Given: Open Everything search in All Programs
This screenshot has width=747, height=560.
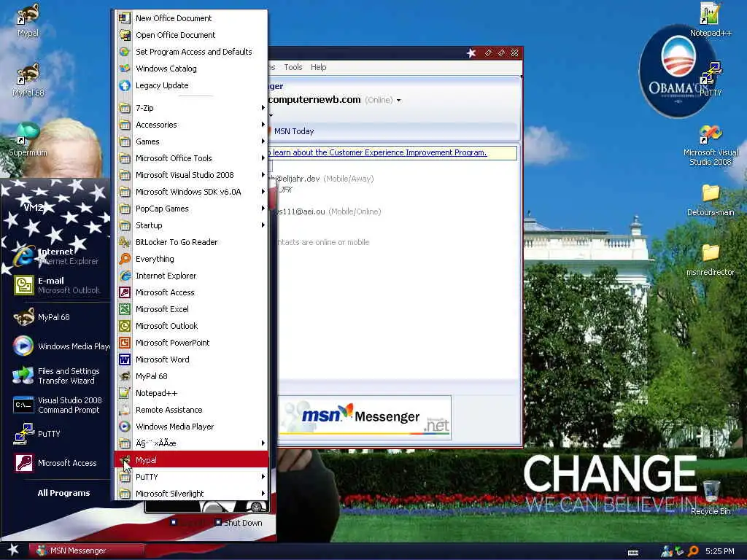Looking at the screenshot, I should [192, 259].
